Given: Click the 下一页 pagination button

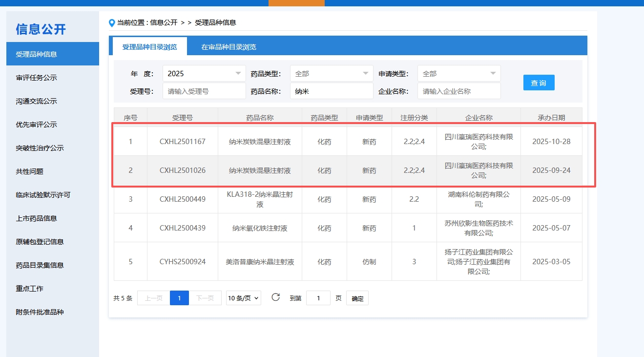Looking at the screenshot, I should coord(205,298).
